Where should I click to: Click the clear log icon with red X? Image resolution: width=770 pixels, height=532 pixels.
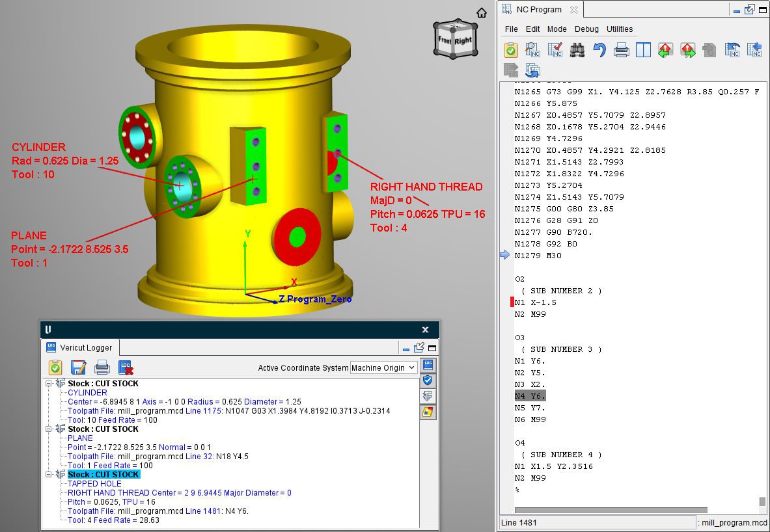pyautogui.click(x=126, y=367)
